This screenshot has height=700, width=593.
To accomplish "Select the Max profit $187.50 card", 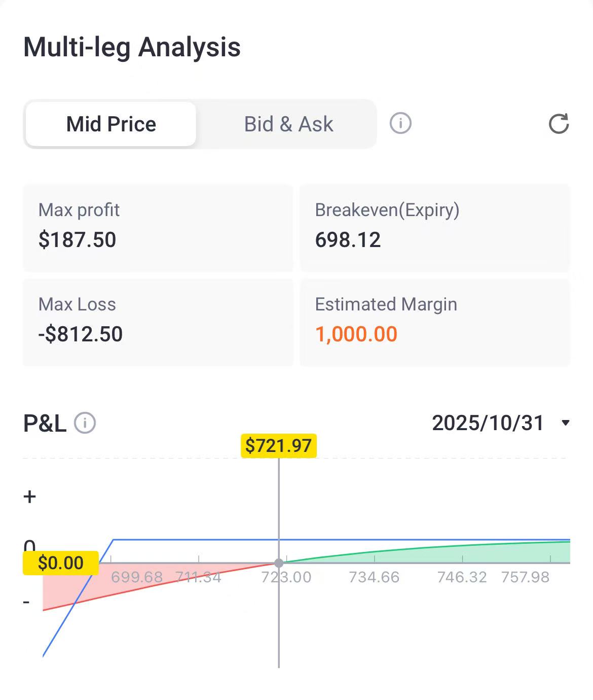I will tap(158, 227).
